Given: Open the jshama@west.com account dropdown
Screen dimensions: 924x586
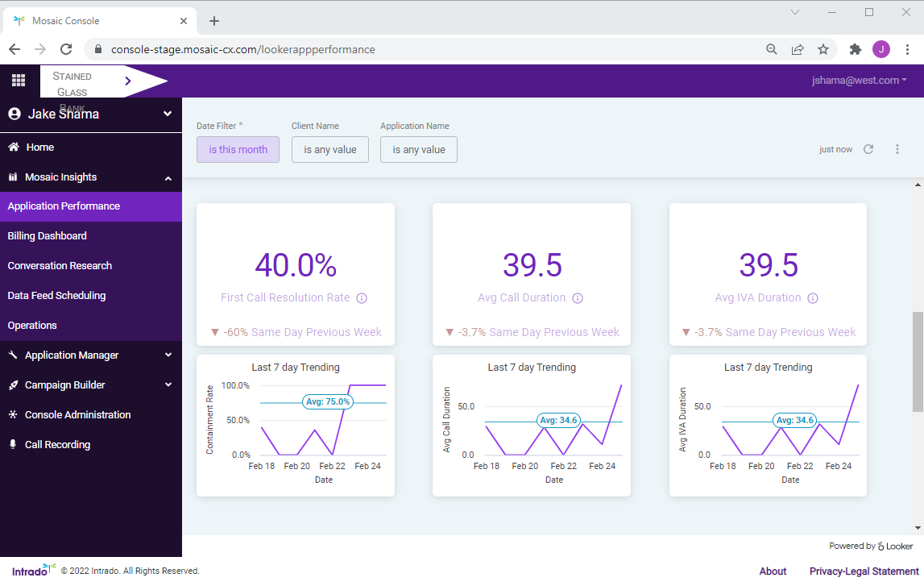Looking at the screenshot, I should [860, 80].
